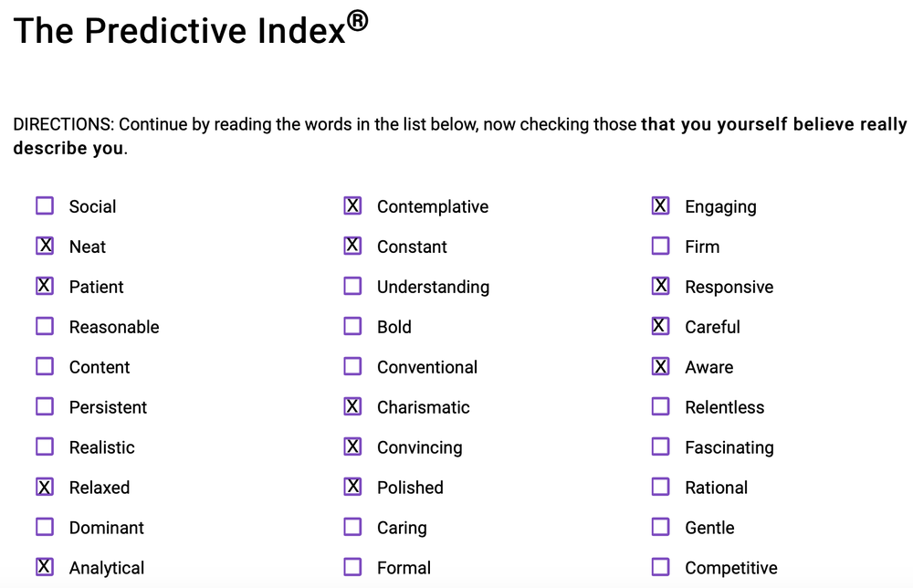Uncheck the Engaging checkbox

pos(660,206)
